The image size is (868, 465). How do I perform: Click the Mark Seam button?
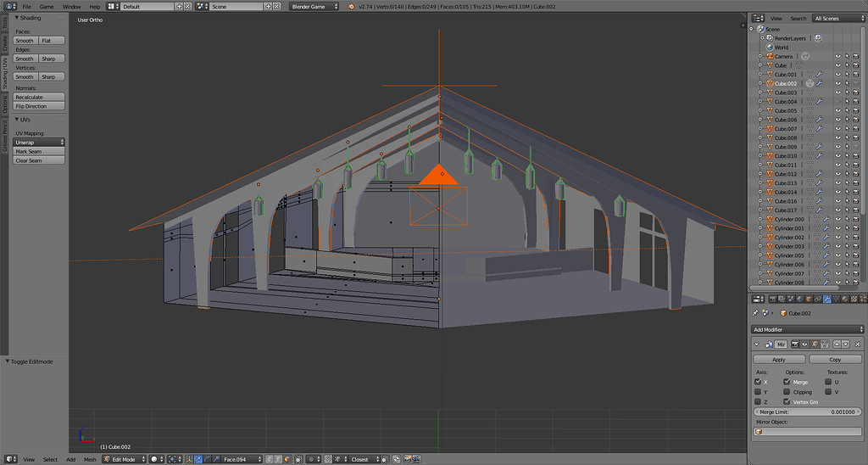(x=39, y=151)
